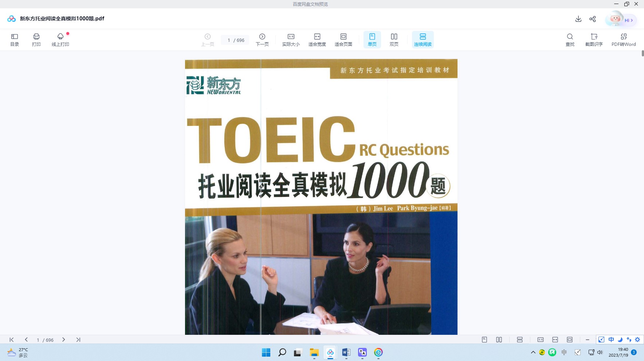Click fit page icon in bottom bar
Viewport: 644px width, 361px height.
[570, 340]
